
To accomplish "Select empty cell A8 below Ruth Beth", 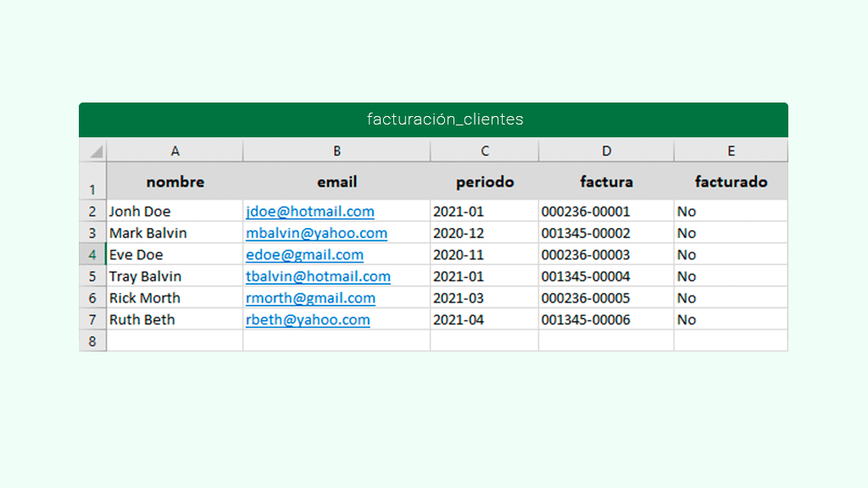I will click(175, 341).
